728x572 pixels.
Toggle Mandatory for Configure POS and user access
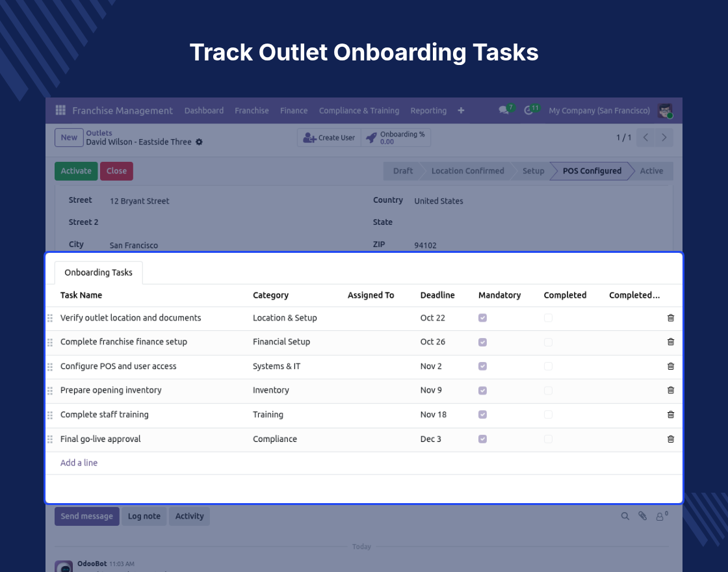coord(482,367)
